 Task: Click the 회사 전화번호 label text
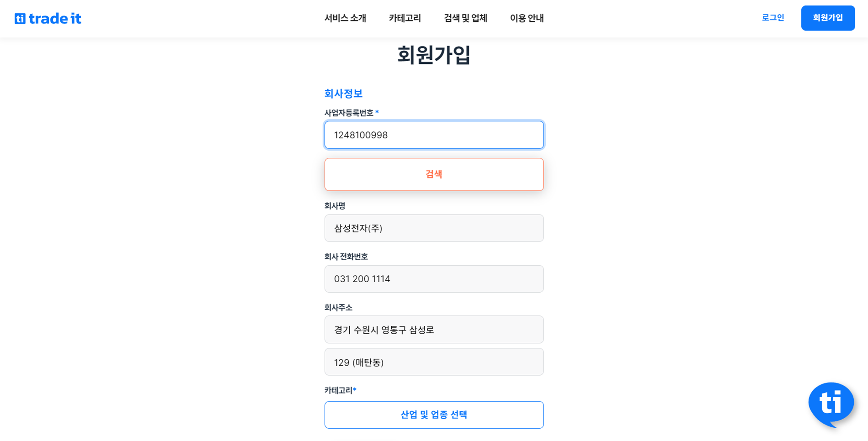pos(346,257)
